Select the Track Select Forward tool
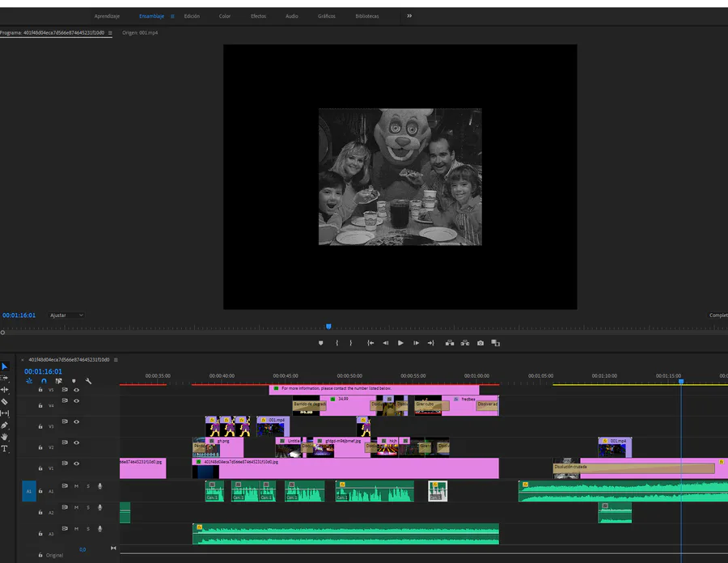 coord(5,379)
